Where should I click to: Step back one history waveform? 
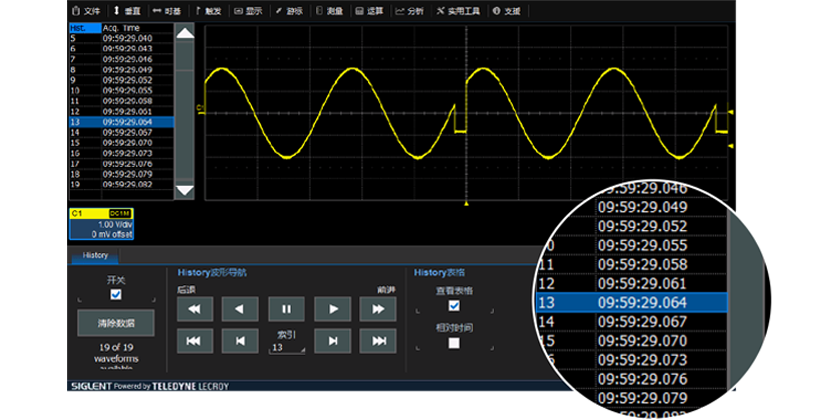point(240,341)
